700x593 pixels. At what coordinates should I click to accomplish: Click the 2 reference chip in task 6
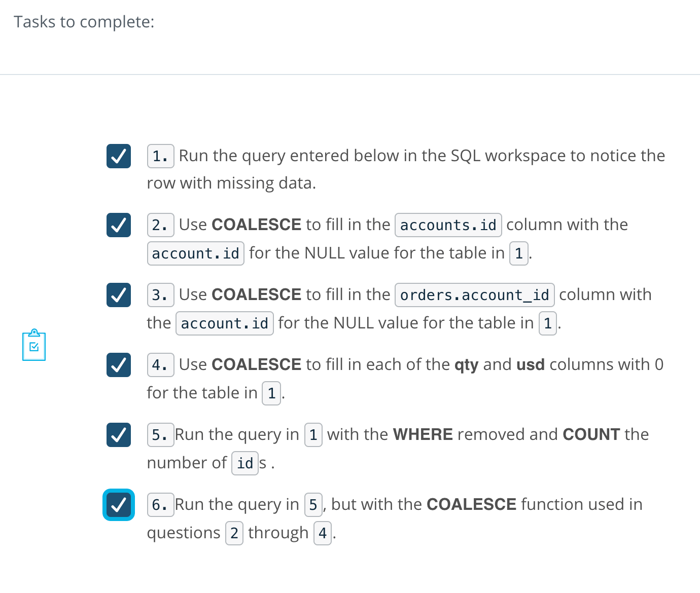coord(234,533)
